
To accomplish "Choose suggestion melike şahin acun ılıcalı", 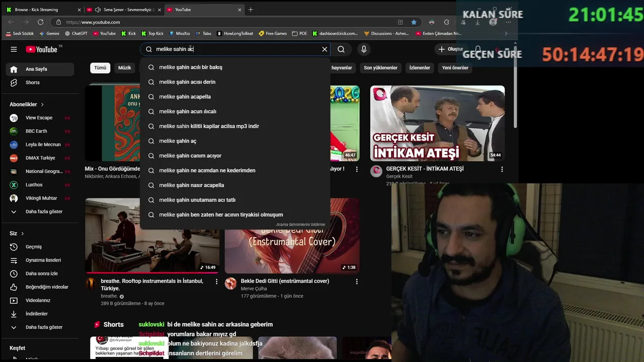I will pos(235,112).
